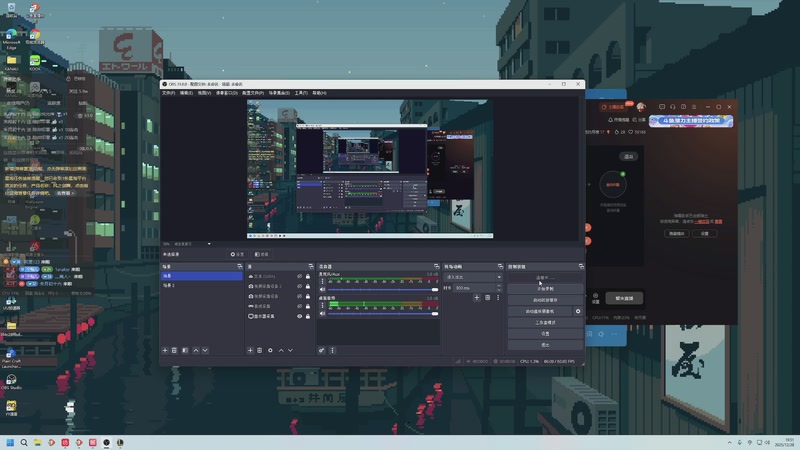Open desktop audio three-dot options menu

pos(322,305)
